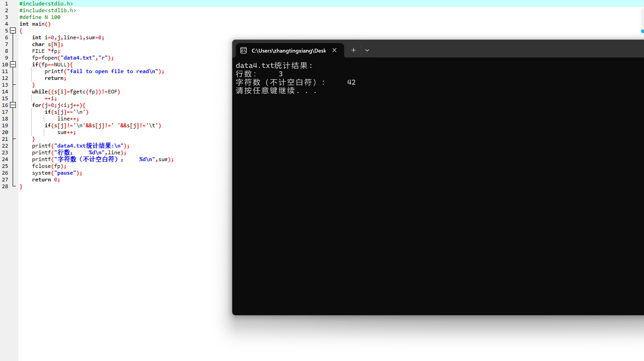Image resolution: width=644 pixels, height=361 pixels.
Task: Click the cmd icon on the terminal tab
Action: (244, 51)
